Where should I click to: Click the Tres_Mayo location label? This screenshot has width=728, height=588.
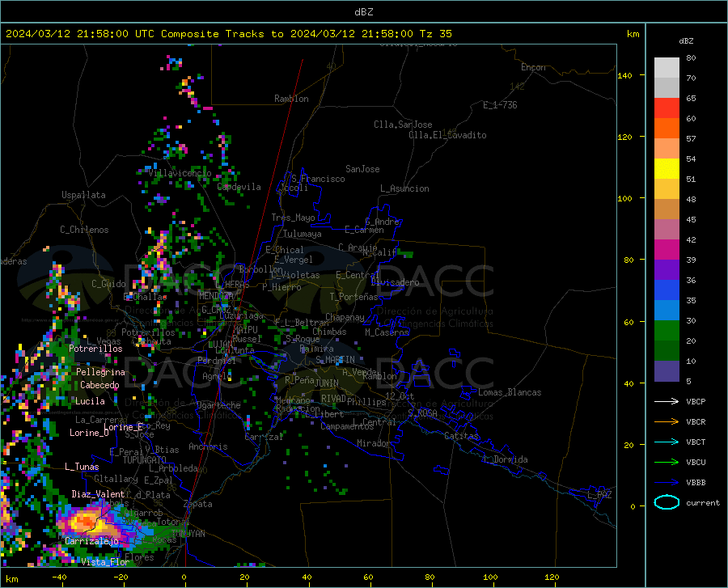(293, 218)
